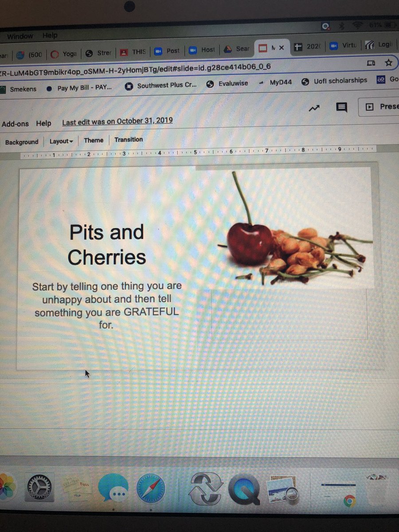Click the screen recording status icon
Image resolution: width=399 pixels, height=532 pixels.
[x=326, y=27]
